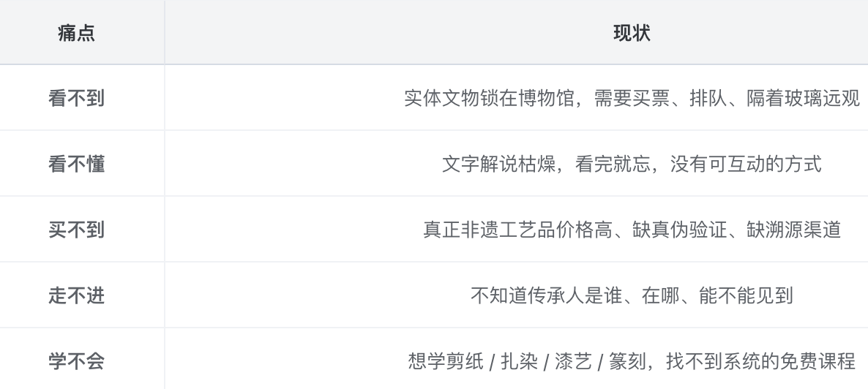Click the phrase 缺真伪验证

[x=679, y=230]
